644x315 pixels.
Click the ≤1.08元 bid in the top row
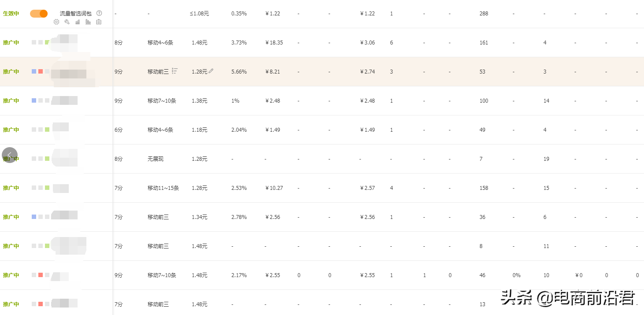[199, 14]
